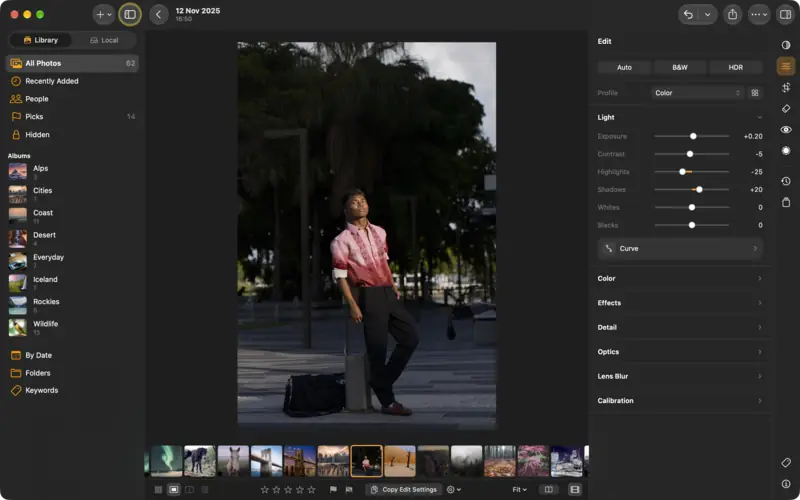The height and width of the screenshot is (500, 800).
Task: Open the more options ellipsis menu
Action: tap(759, 14)
